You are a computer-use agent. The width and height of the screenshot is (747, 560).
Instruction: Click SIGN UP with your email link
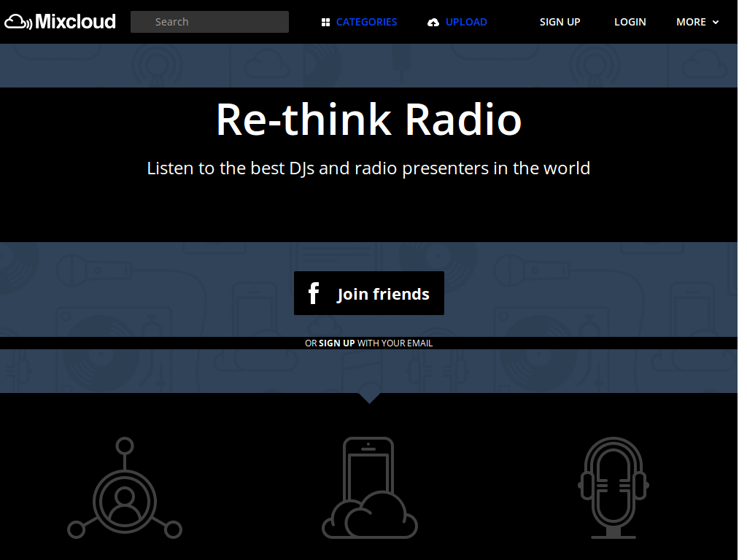click(337, 343)
